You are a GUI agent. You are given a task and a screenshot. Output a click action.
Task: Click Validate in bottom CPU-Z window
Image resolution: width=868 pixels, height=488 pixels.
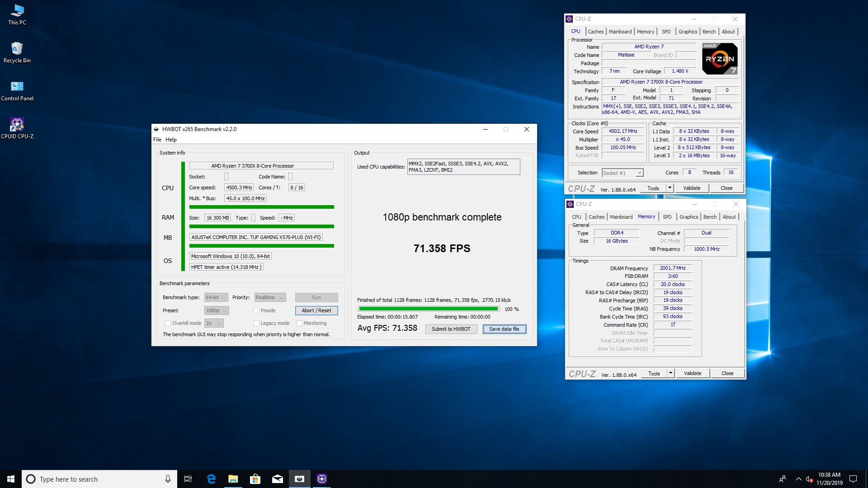(693, 373)
